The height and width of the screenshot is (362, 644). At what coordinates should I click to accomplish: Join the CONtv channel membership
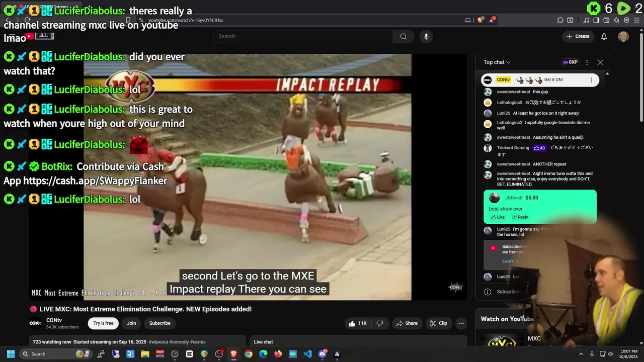pos(131,323)
